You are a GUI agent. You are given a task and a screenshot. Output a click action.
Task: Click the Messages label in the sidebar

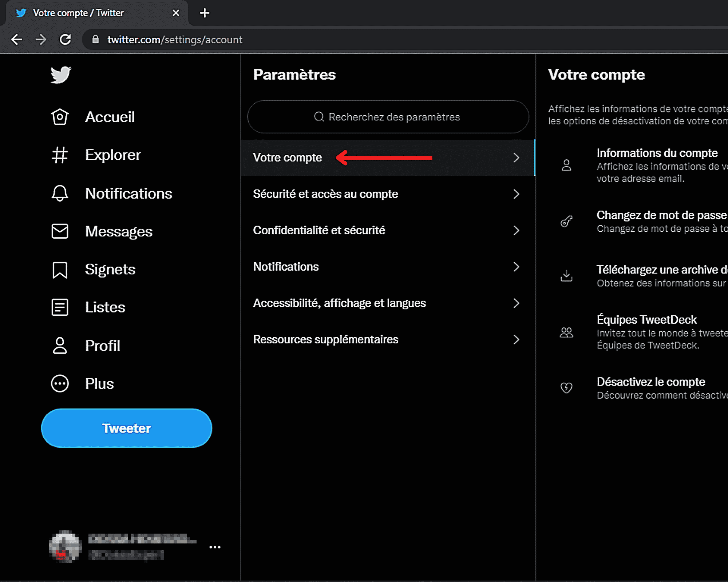119,231
